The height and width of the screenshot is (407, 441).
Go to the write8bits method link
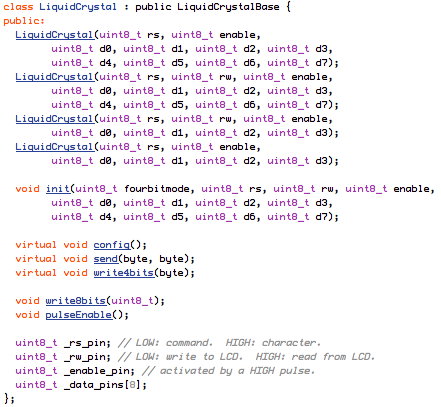pyautogui.click(x=76, y=301)
